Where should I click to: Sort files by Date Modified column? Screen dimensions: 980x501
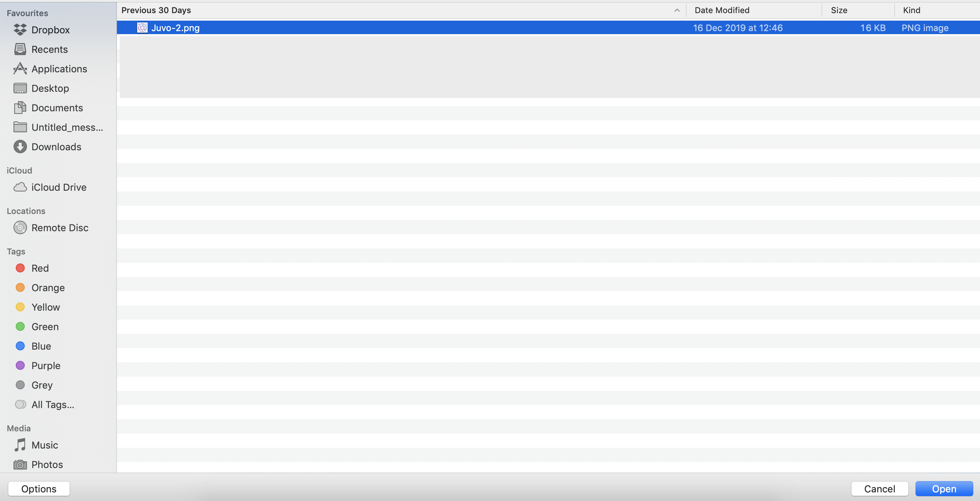pos(721,10)
